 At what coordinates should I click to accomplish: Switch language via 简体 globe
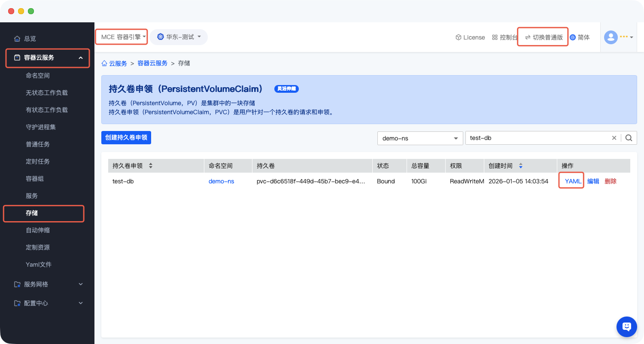tap(580, 37)
